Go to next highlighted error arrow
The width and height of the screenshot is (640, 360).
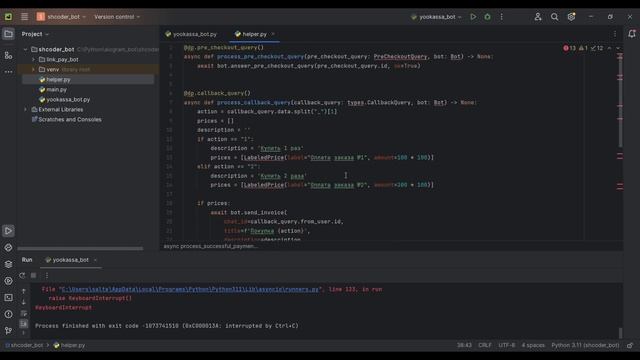pyautogui.click(x=618, y=48)
